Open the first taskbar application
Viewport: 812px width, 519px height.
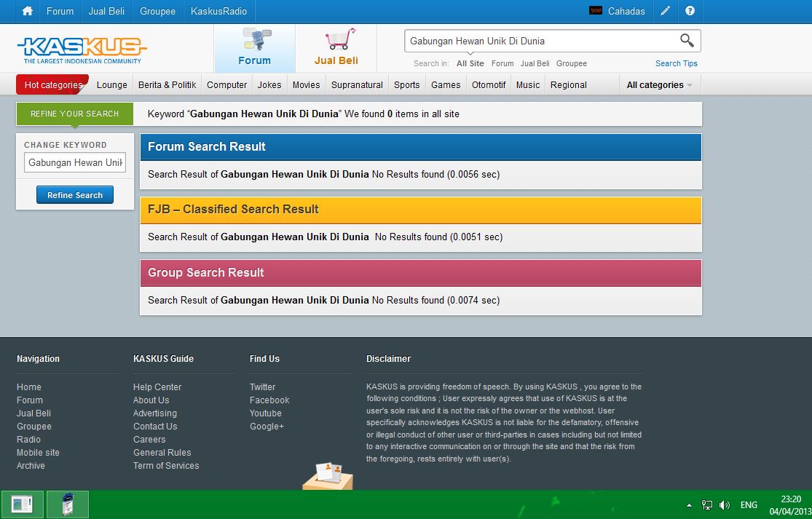[x=23, y=504]
